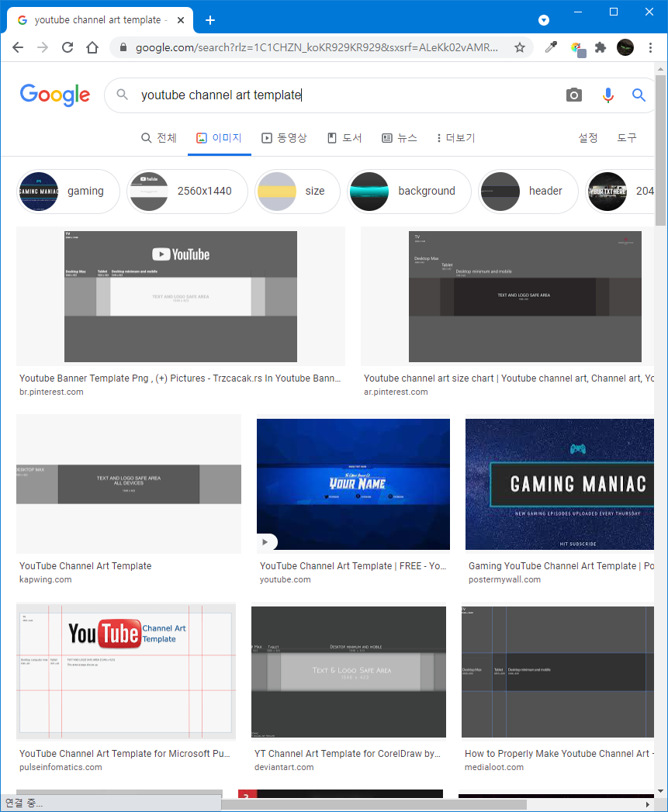Image resolution: width=668 pixels, height=812 pixels.
Task: Switch to the 동영상 tab
Action: tap(284, 138)
